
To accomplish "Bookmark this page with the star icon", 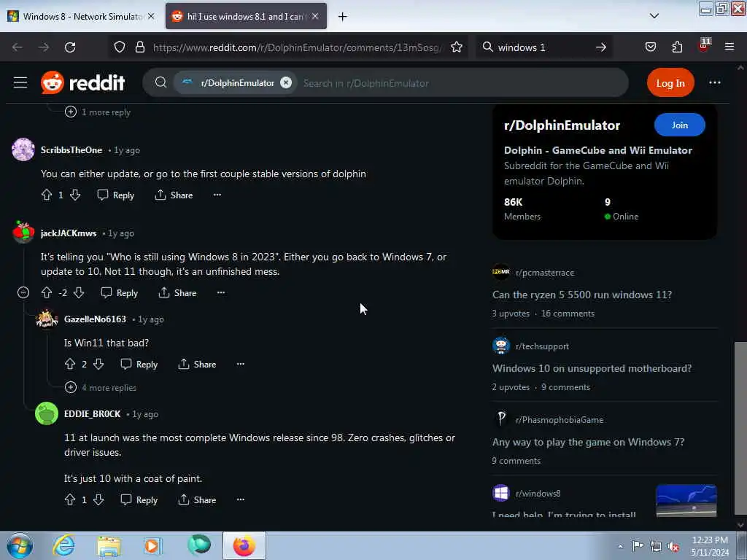I will [x=457, y=47].
